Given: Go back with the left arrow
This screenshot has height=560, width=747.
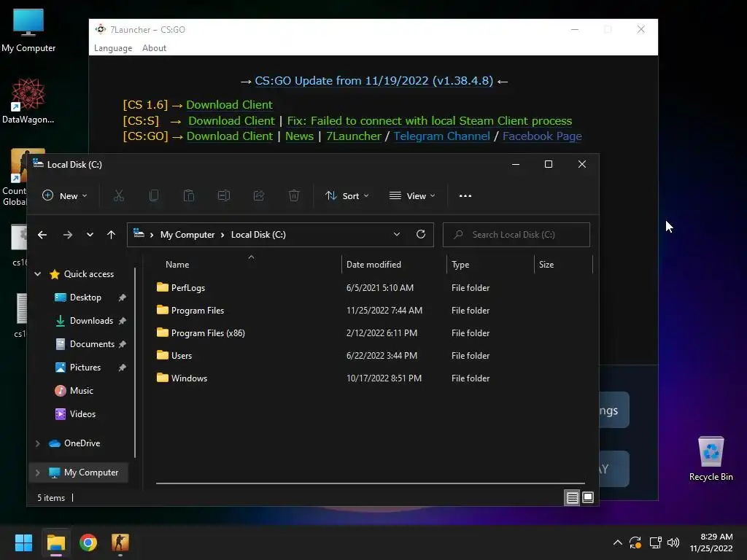Looking at the screenshot, I should coord(42,235).
